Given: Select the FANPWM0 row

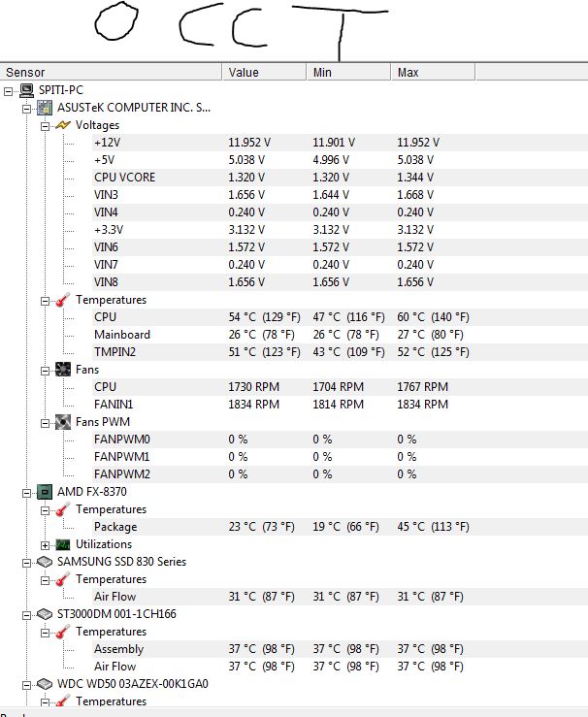Looking at the screenshot, I should pyautogui.click(x=340, y=440).
